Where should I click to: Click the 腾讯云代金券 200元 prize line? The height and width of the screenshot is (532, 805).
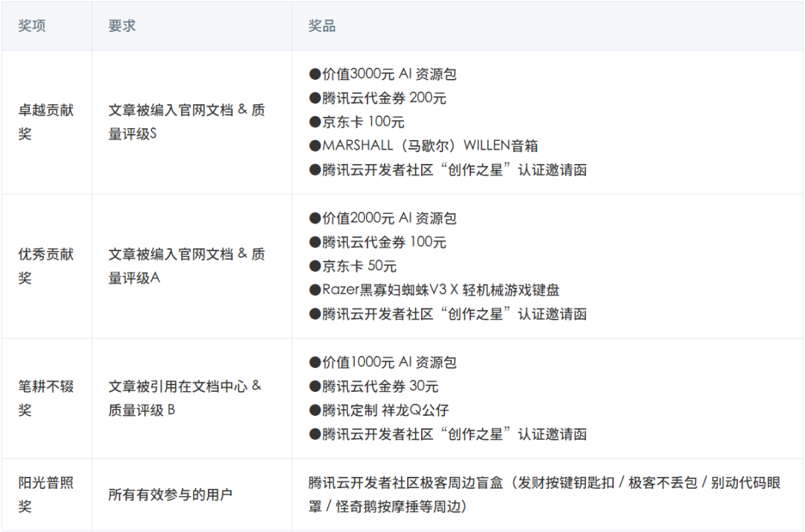(378, 98)
